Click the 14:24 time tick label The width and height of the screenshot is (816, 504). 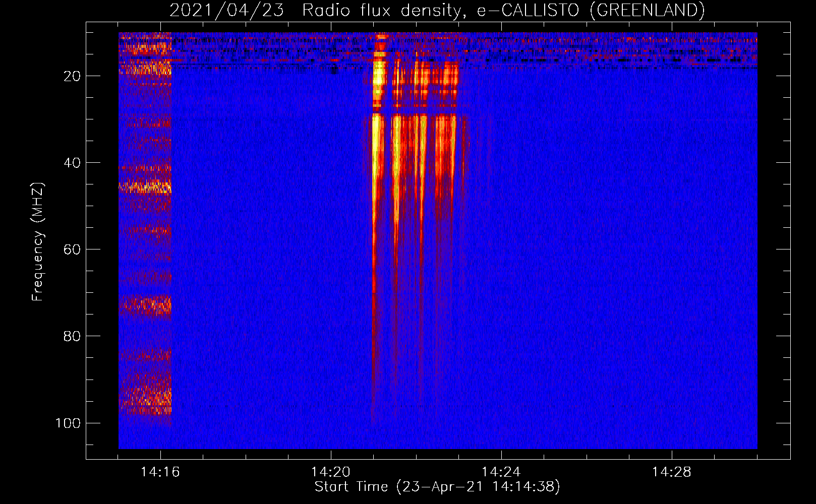[501, 472]
